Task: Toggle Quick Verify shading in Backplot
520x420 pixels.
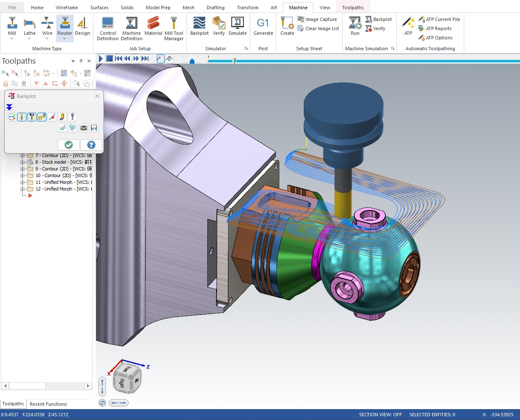Action: pos(62,117)
